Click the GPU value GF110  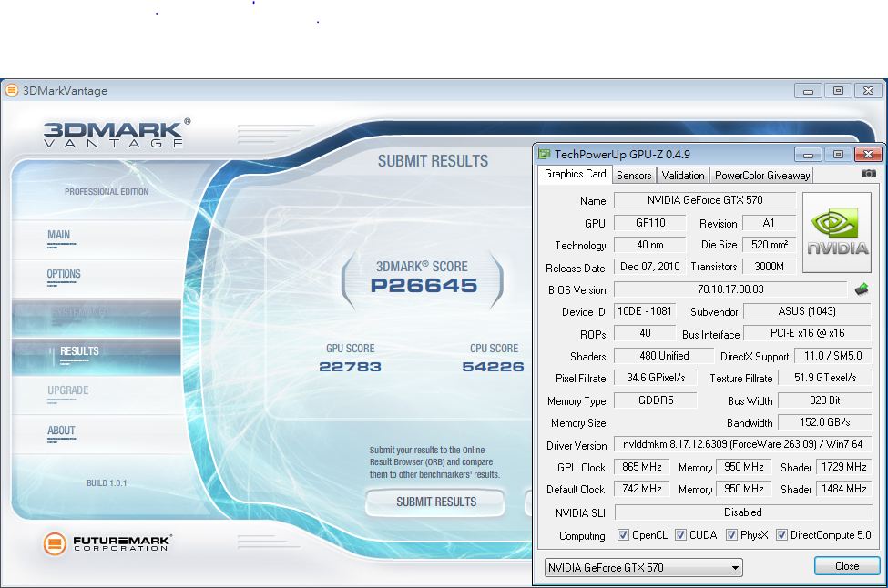coord(650,223)
